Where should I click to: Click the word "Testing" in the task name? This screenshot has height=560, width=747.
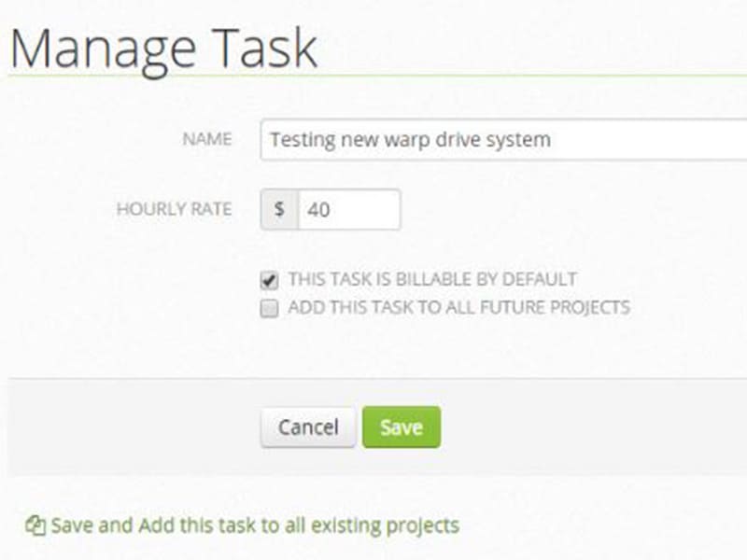[301, 140]
